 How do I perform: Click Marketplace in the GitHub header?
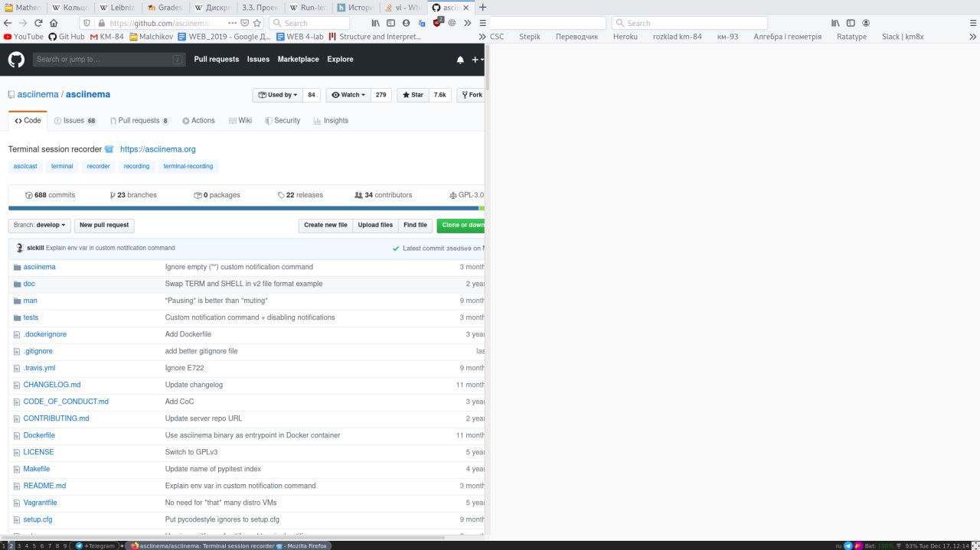(298, 59)
